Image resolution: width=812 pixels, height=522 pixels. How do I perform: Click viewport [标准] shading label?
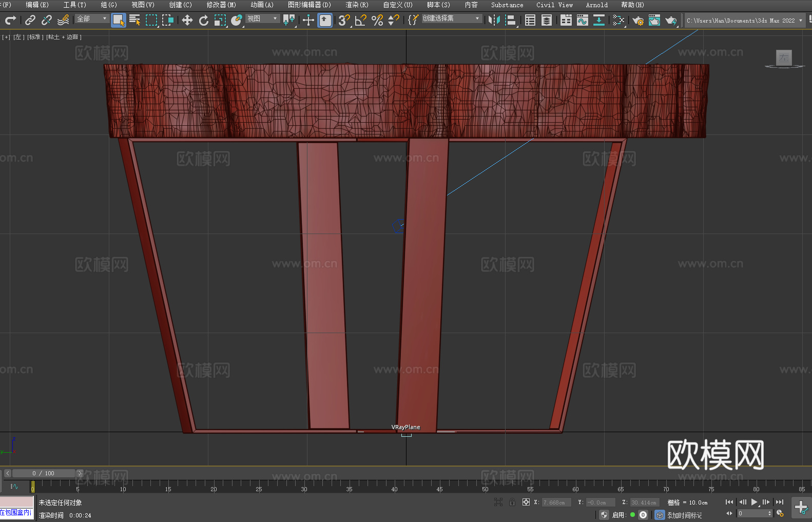[35, 37]
